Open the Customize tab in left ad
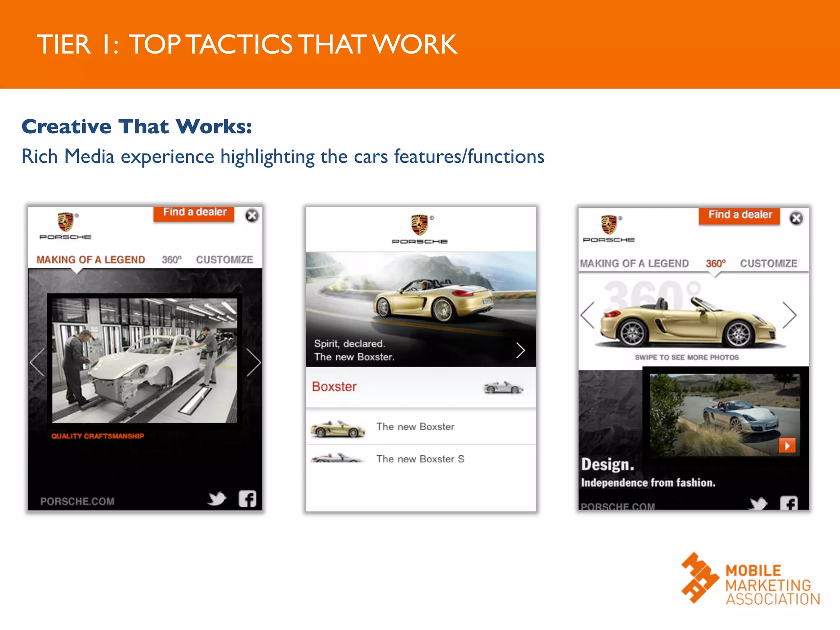 (x=224, y=260)
